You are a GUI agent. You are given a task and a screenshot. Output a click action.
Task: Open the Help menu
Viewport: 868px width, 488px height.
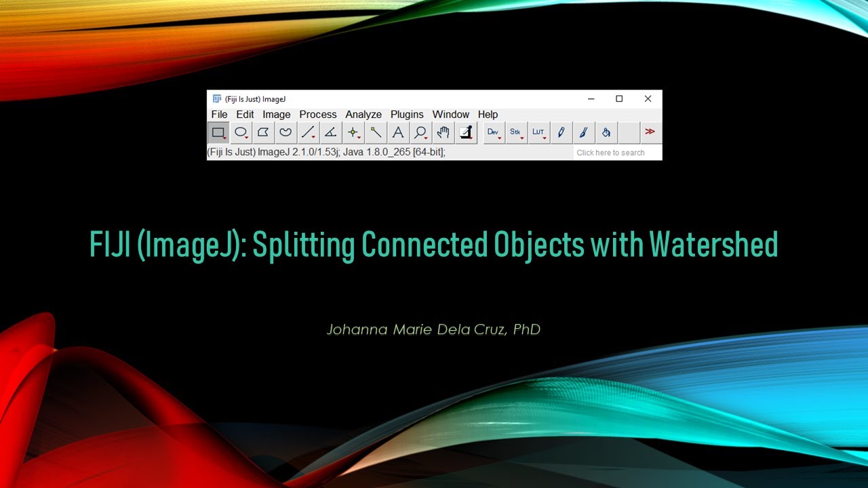point(488,115)
